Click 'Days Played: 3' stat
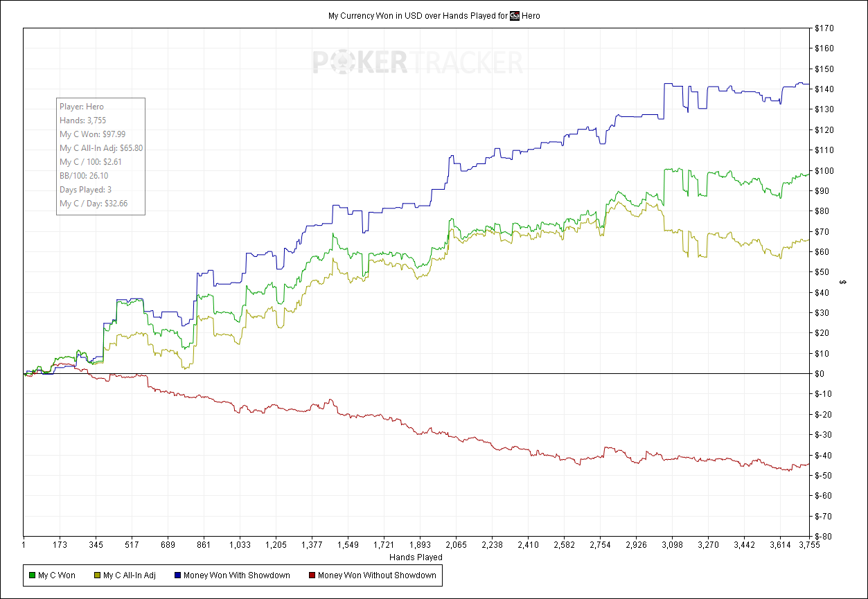The height and width of the screenshot is (599, 868). point(86,190)
